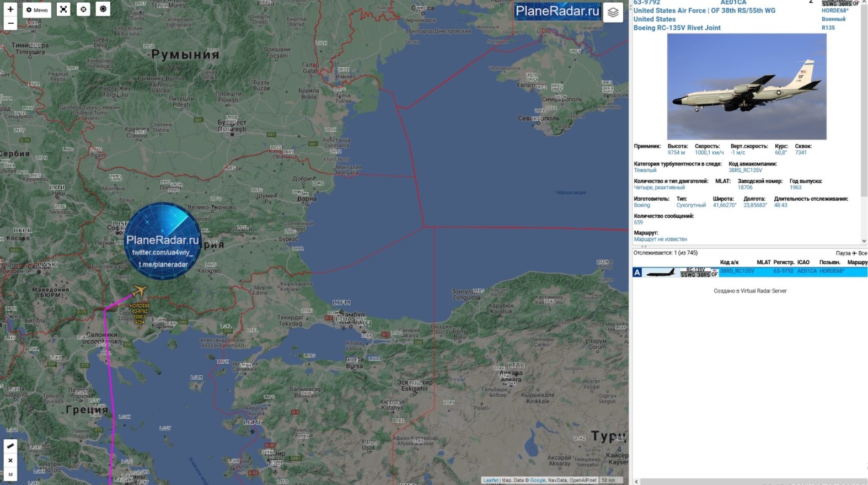Click AE01CA in the aircraft list row
Screen dimensions: 868x485
tap(807, 271)
